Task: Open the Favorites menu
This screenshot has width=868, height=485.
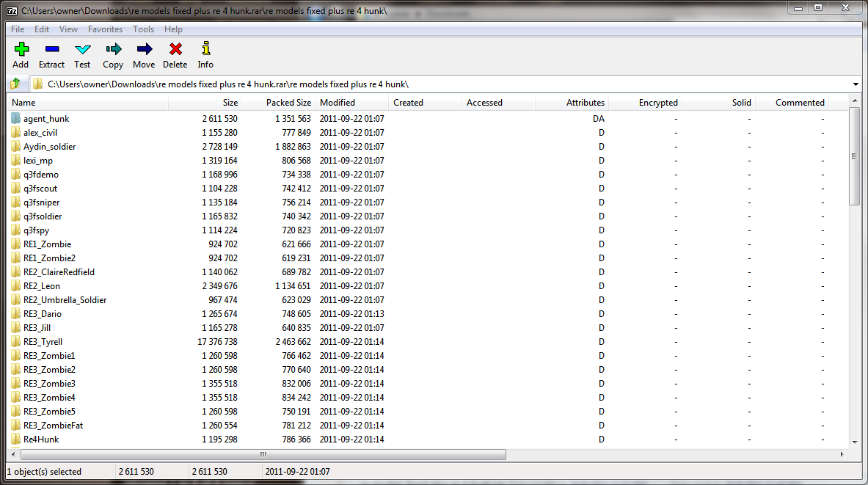Action: (x=105, y=29)
